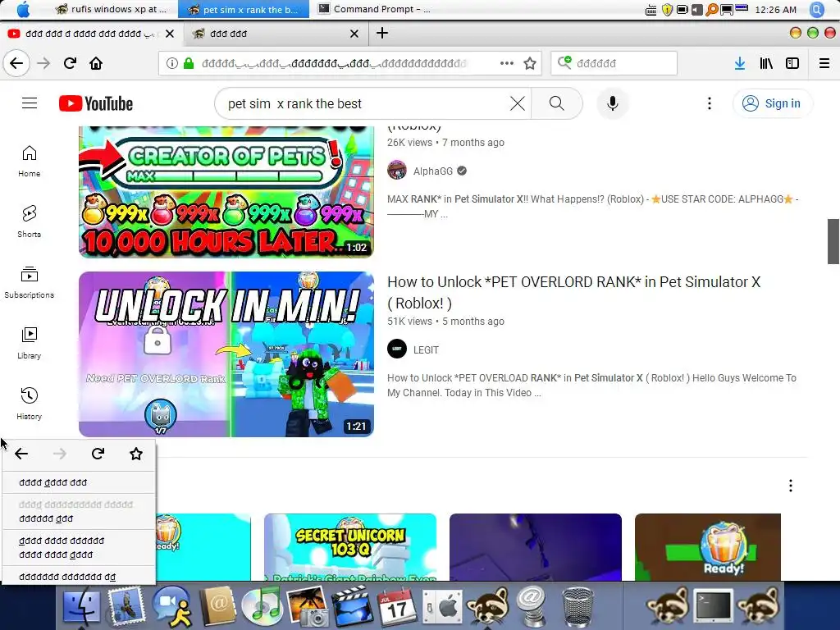Click the Firefox toolbar back arrow
Viewport: 840px width, 630px height.
point(16,63)
